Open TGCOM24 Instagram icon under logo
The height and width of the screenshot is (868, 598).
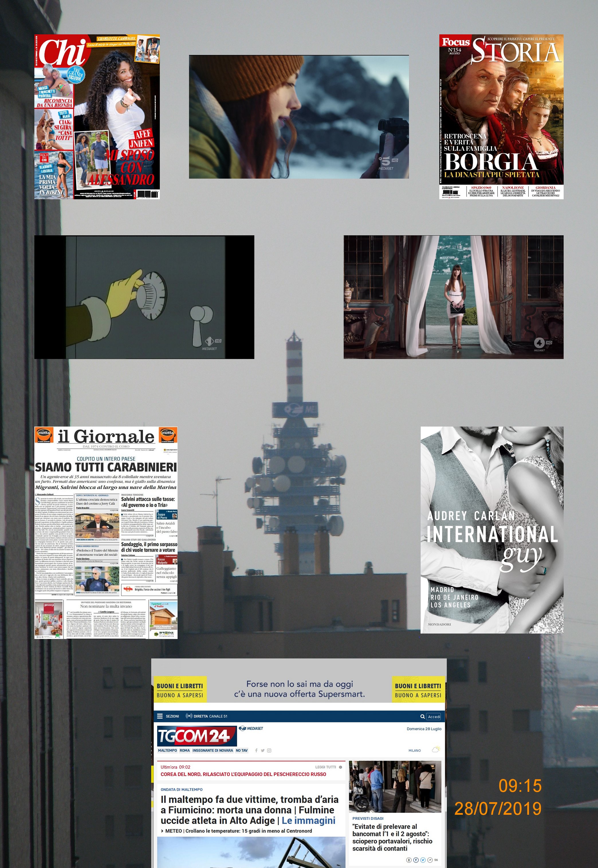coord(269,750)
